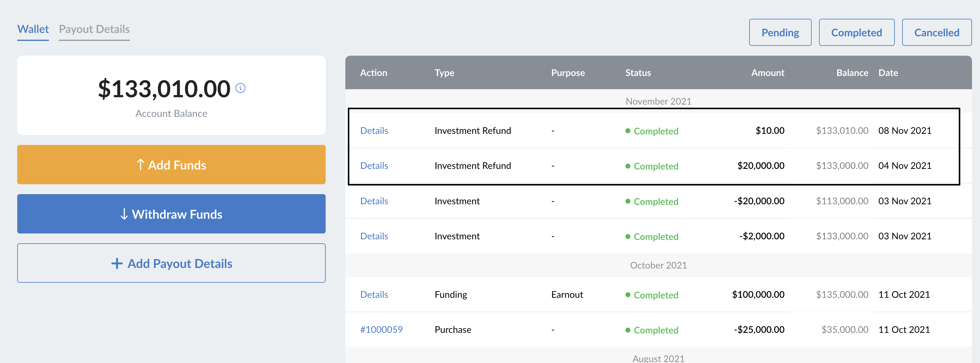Viewport: 980px width, 363px height.
Task: Click the $113,000.00 balance cell
Action: point(842,201)
